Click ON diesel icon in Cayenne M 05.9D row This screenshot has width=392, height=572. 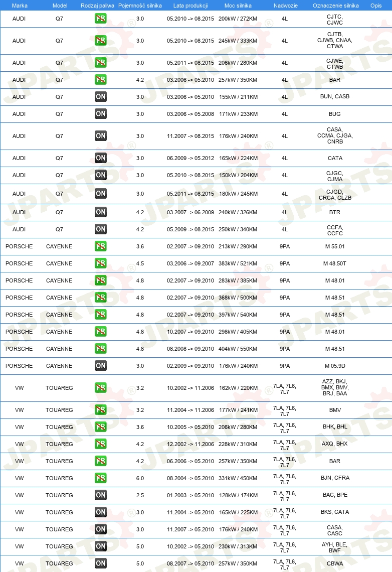(101, 366)
